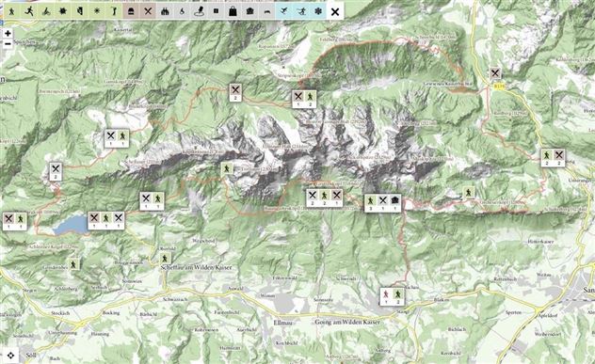Toggle the crossed cutlery restaurant filter in toolbar

click(x=148, y=11)
